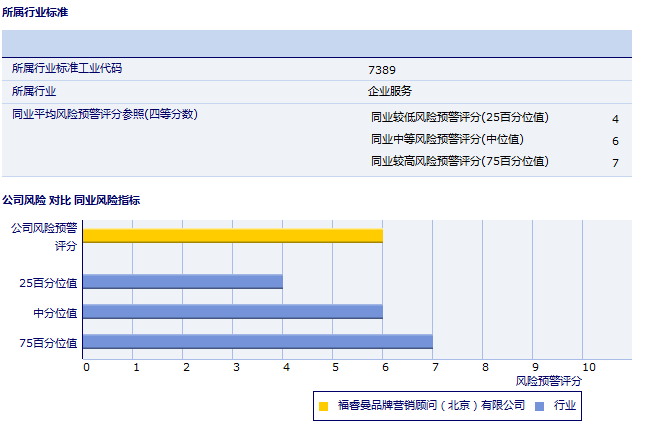Click the 同业中等风险预警评分(中位值) row label
The height and width of the screenshot is (434, 645).
pos(447,139)
